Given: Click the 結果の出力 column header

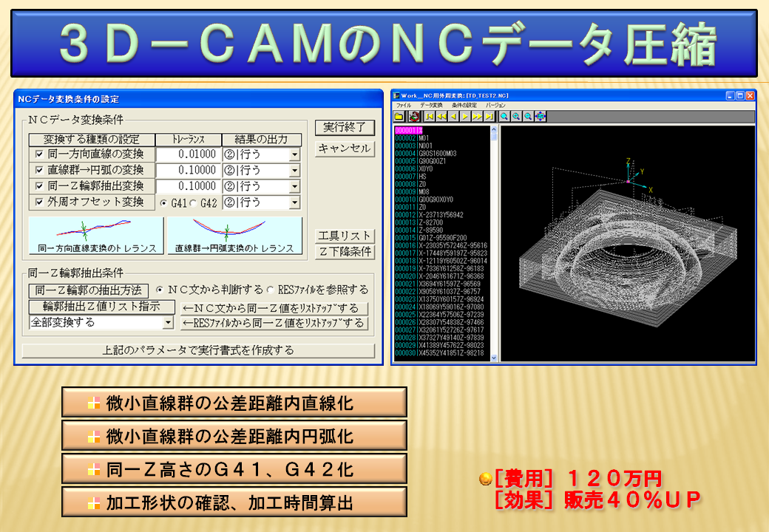Looking at the screenshot, I should 262,140.
